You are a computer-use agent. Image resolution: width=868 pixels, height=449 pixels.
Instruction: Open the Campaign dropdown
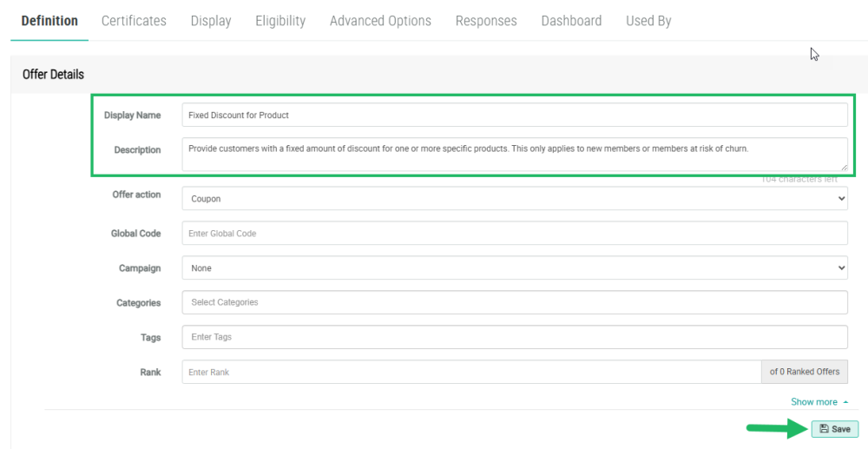pos(514,268)
